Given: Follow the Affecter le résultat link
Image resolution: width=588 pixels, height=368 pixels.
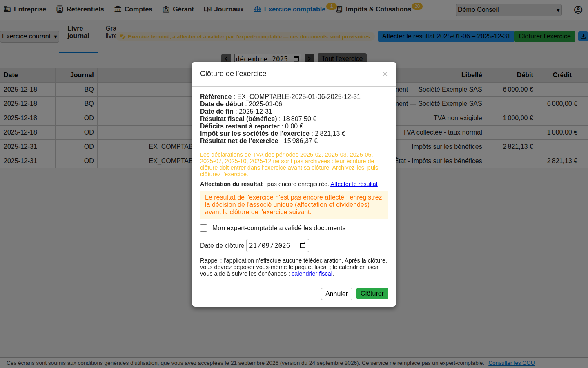Looking at the screenshot, I should pos(354,184).
